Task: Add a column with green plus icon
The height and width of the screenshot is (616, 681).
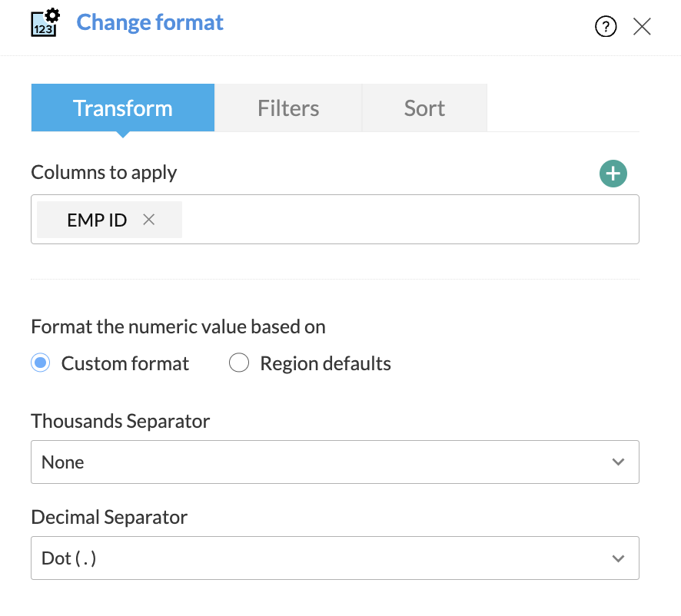Action: coord(613,174)
